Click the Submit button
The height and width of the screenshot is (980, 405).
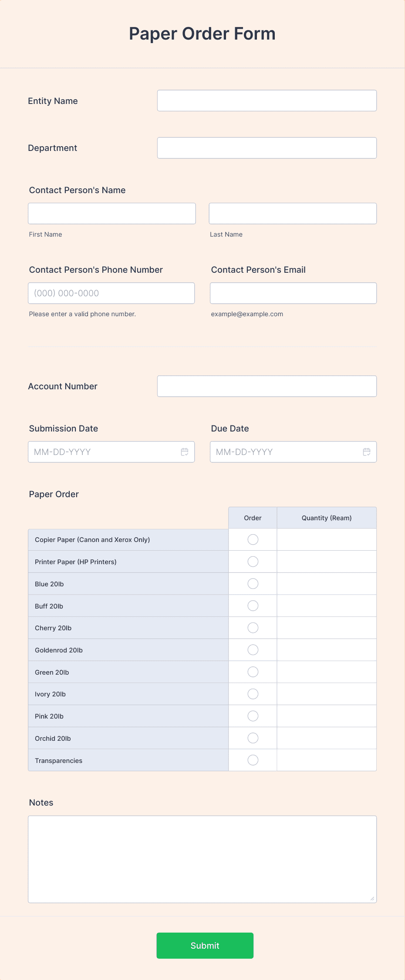tap(205, 946)
